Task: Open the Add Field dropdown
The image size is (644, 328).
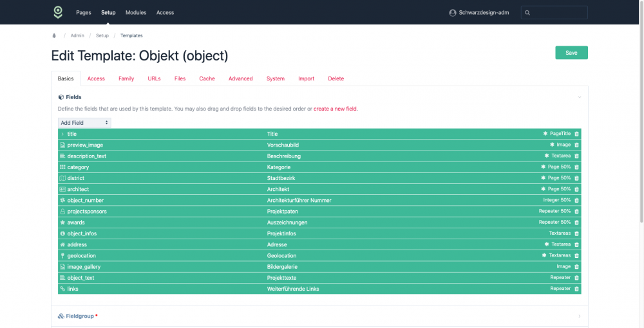Action: tap(84, 122)
